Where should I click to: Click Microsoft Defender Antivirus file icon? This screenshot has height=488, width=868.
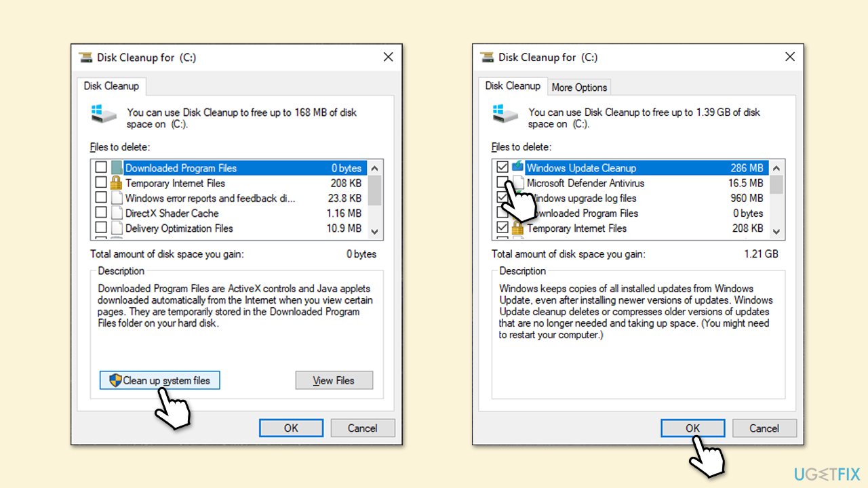point(518,183)
